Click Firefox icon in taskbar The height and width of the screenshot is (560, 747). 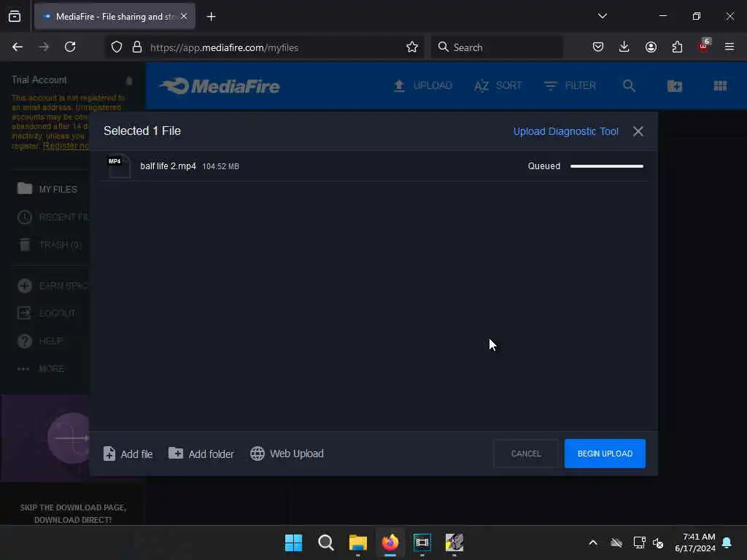point(390,542)
